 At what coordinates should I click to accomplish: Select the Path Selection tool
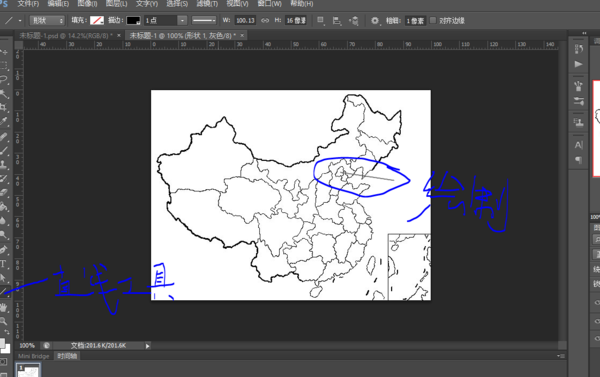4,277
